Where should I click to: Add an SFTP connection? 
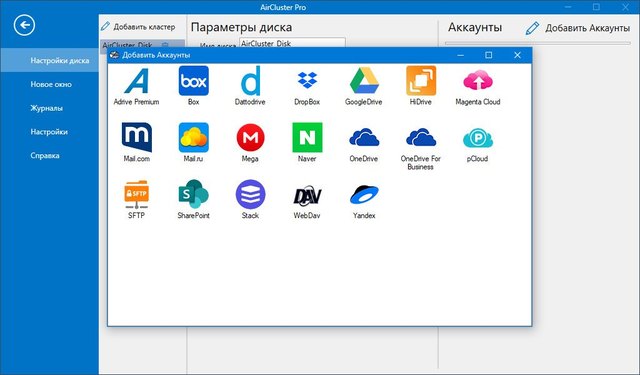[136, 194]
